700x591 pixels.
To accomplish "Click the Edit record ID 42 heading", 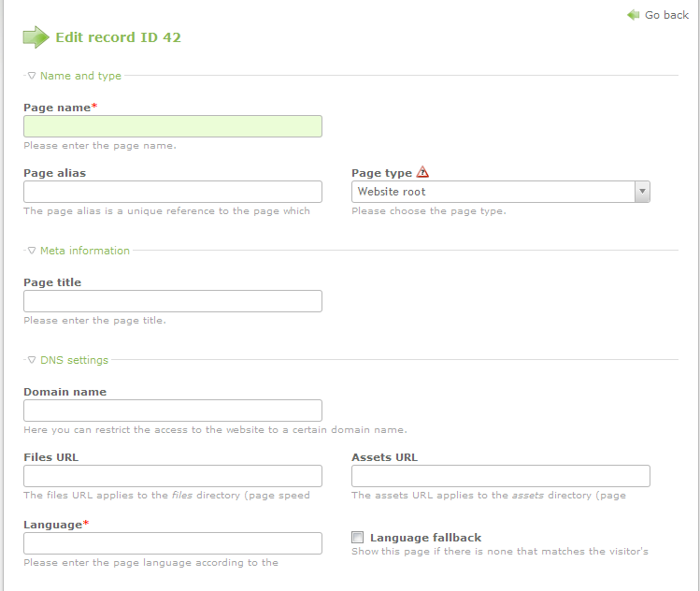I will click(118, 37).
